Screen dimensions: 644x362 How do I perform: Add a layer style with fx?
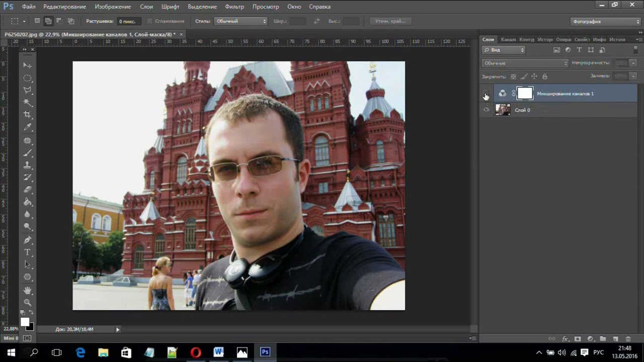(565, 339)
